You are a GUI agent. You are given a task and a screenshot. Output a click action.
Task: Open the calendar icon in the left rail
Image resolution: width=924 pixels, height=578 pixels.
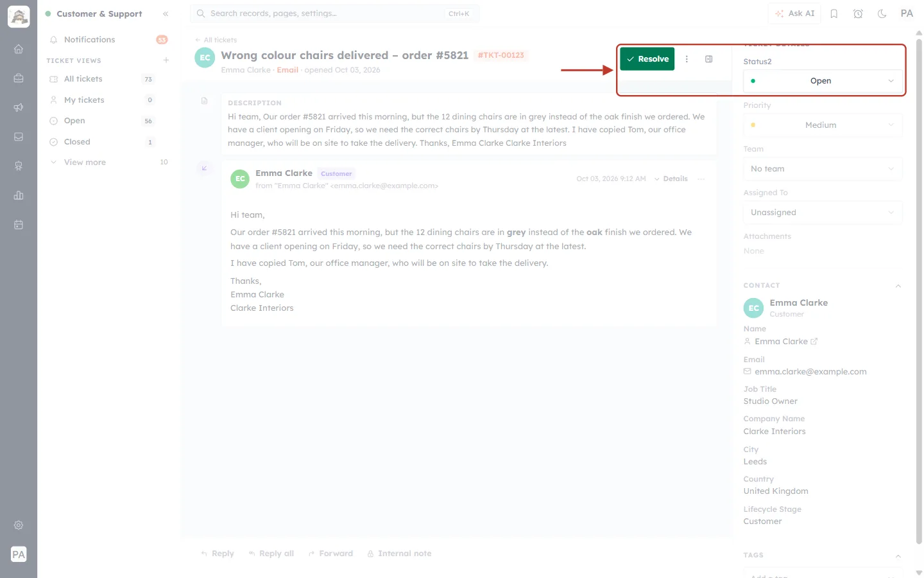[19, 225]
